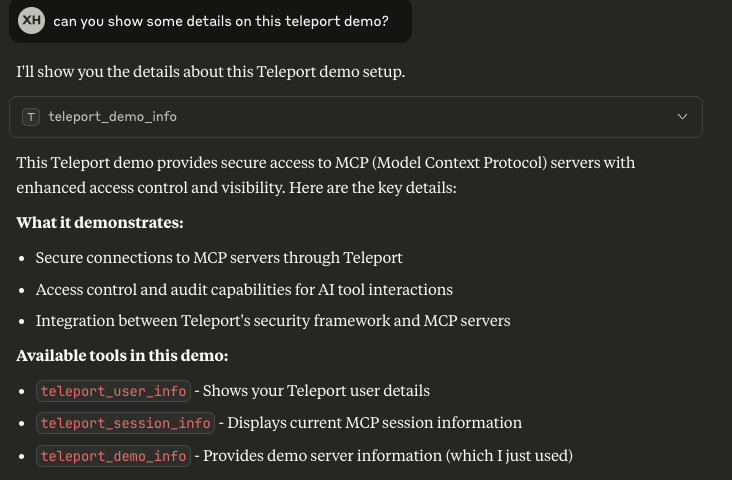Click the user's teleport demo question text
The height and width of the screenshot is (480, 732).
pyautogui.click(x=220, y=21)
